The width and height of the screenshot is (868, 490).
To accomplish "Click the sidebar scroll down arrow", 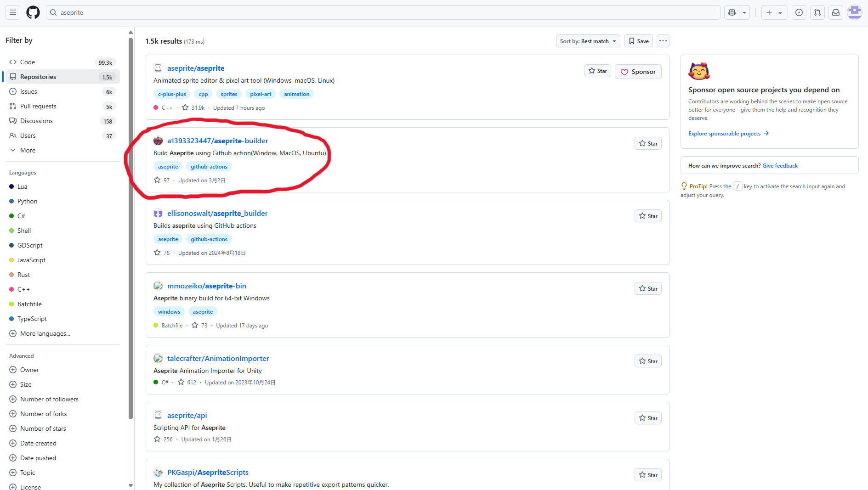I will [130, 485].
